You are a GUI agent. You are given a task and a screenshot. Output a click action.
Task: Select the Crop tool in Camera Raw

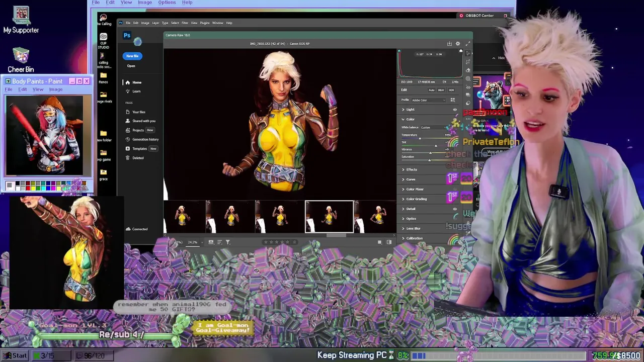468,62
